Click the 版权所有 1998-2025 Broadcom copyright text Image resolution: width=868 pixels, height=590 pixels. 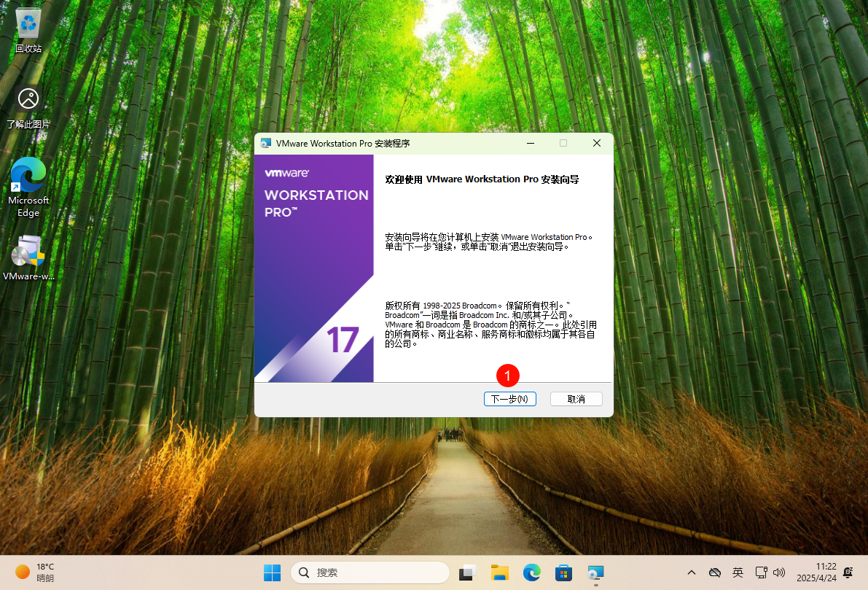tap(490, 325)
